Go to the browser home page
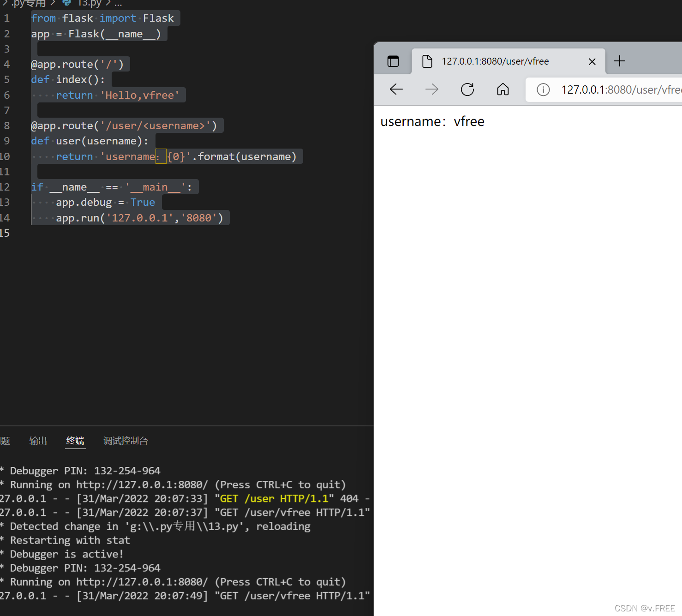Screen dimensions: 682x616 tap(503, 89)
